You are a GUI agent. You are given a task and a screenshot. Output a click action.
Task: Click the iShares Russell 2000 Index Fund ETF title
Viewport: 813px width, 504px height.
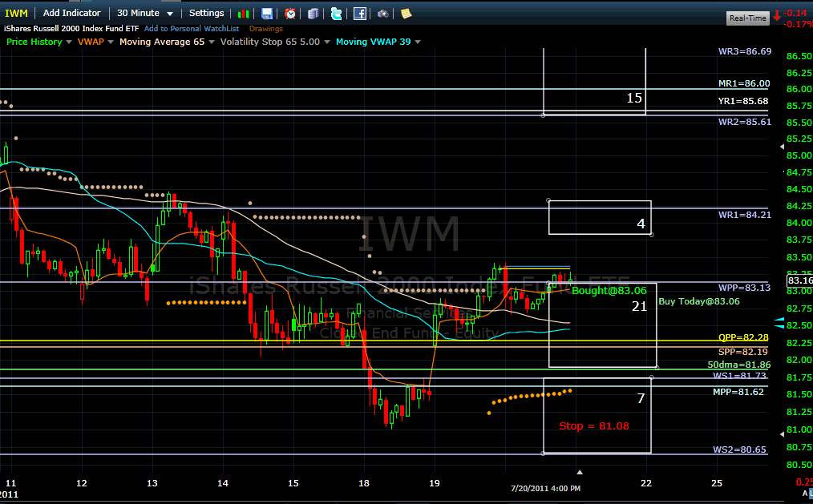coord(71,29)
